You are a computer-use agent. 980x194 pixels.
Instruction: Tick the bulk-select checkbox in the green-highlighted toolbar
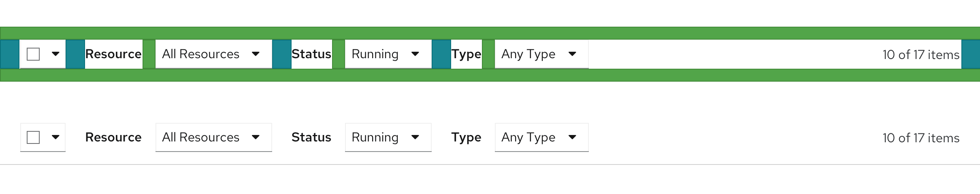33,54
